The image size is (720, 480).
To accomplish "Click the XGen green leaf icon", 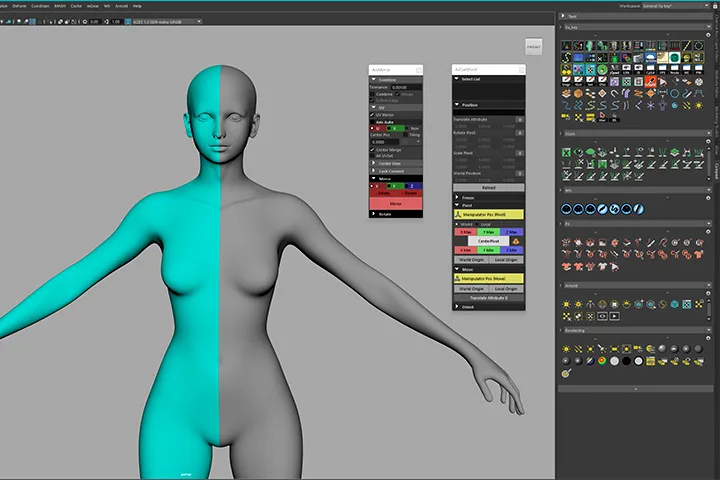I will (x=591, y=152).
